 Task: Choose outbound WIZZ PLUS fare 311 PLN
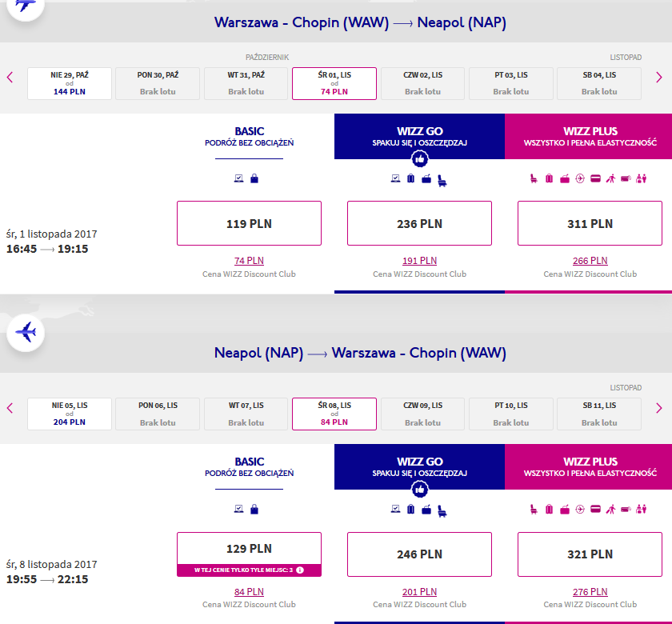point(590,223)
